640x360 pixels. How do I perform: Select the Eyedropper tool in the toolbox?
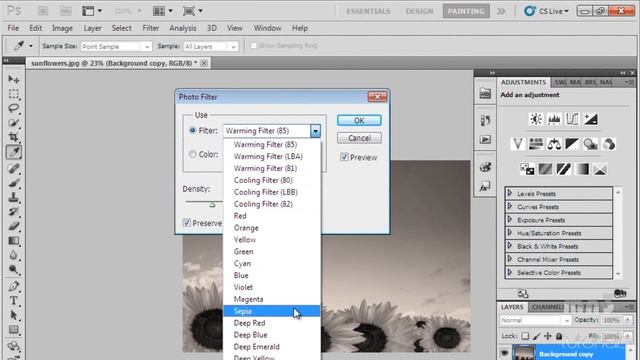click(x=13, y=152)
